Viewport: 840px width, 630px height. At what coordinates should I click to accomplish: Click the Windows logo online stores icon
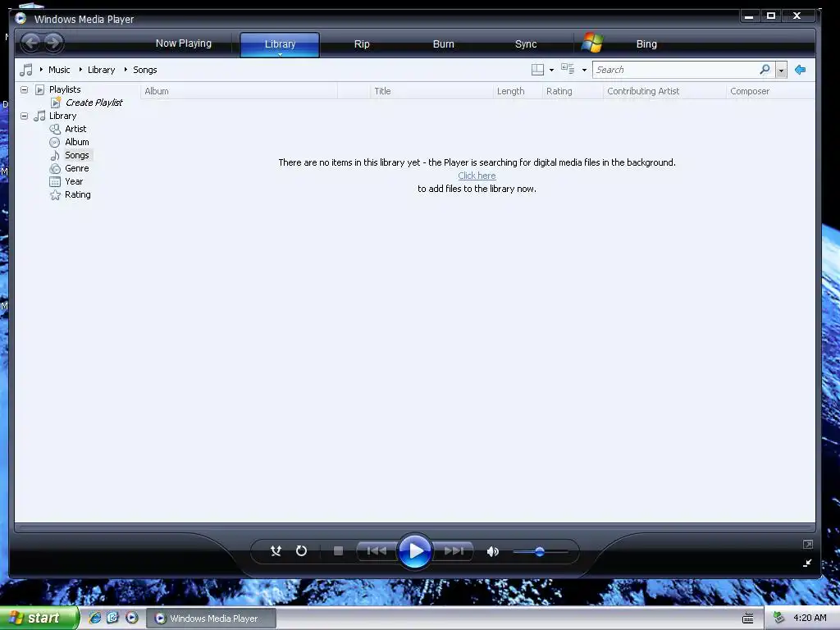[x=592, y=43]
